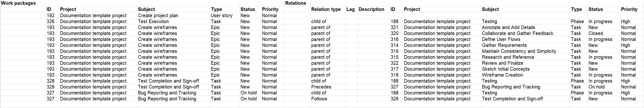
Task: Click the "Research and Reference" cell
Action: [508, 57]
